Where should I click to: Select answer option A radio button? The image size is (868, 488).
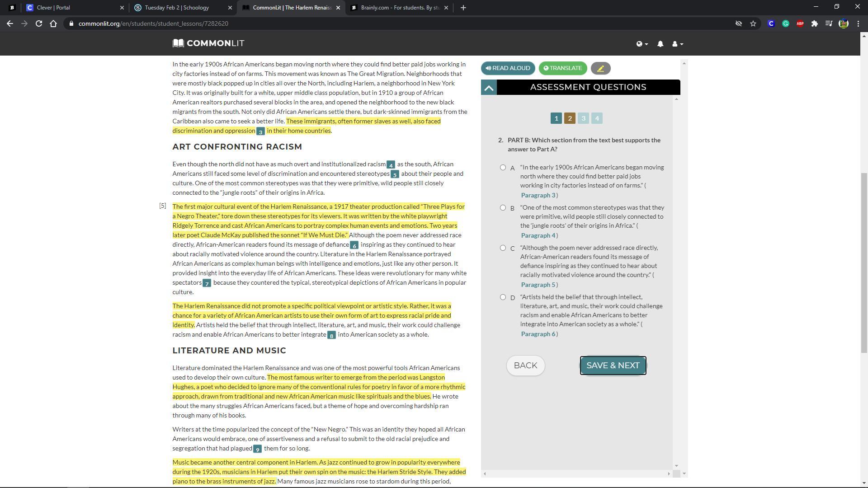tap(503, 168)
